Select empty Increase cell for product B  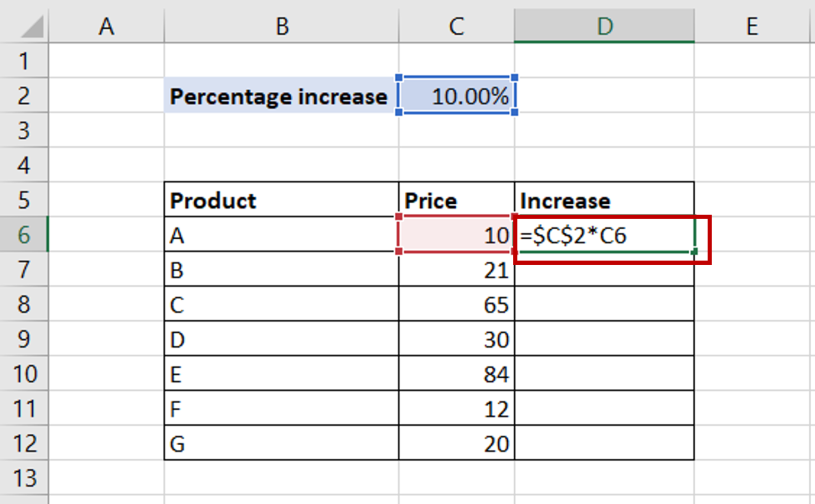click(604, 270)
